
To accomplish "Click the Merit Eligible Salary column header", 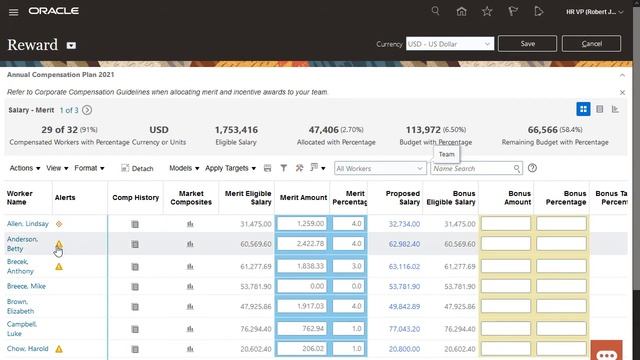I will (x=247, y=198).
